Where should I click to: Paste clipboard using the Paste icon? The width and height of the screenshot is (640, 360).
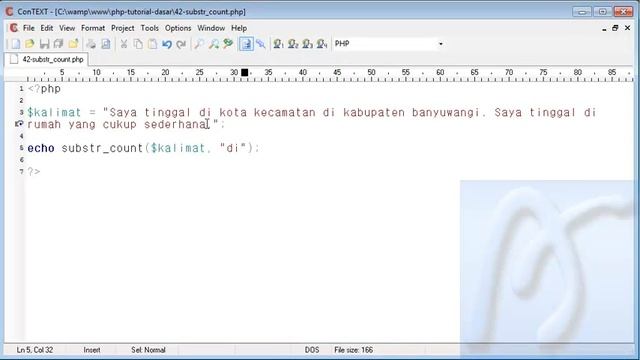tap(152, 44)
